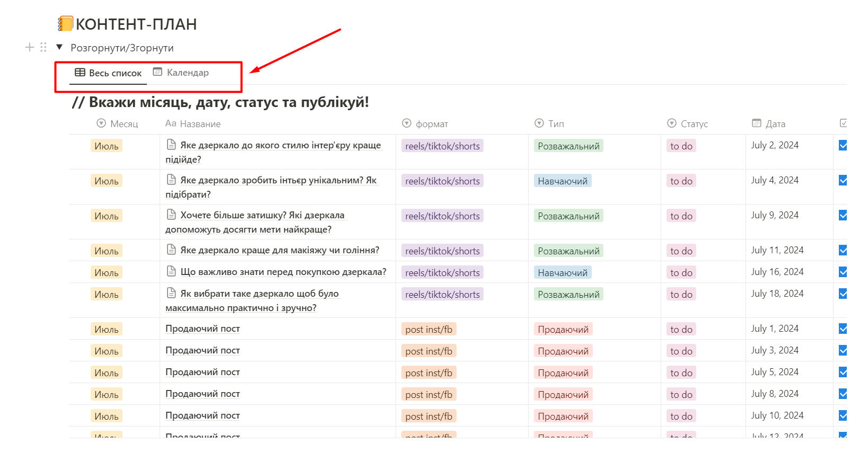Open the Тип column header menu
This screenshot has width=868, height=452.
click(549, 123)
